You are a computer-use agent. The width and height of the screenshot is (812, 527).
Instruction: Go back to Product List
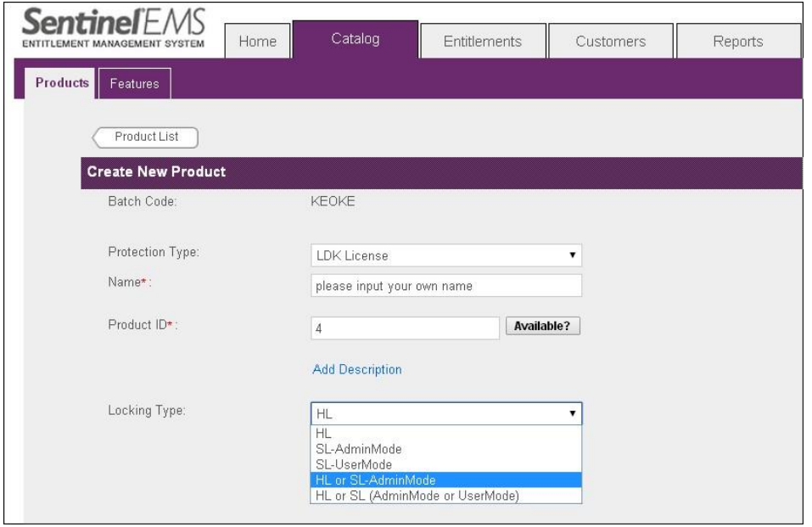146,137
